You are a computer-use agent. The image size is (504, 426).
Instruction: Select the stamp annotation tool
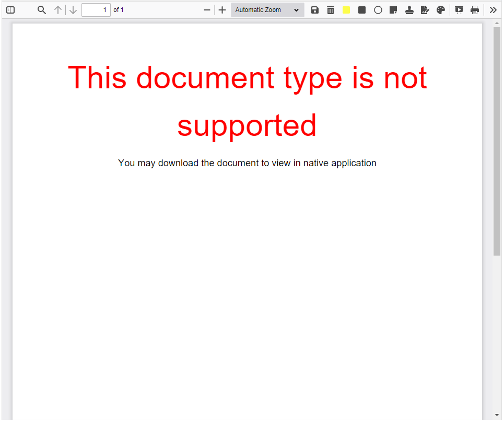point(409,9)
